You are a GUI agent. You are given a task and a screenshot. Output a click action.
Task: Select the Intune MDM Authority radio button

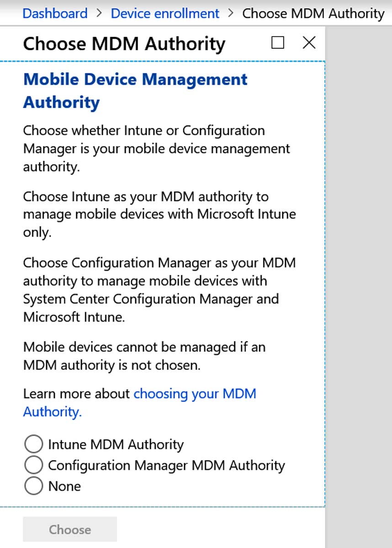click(33, 444)
